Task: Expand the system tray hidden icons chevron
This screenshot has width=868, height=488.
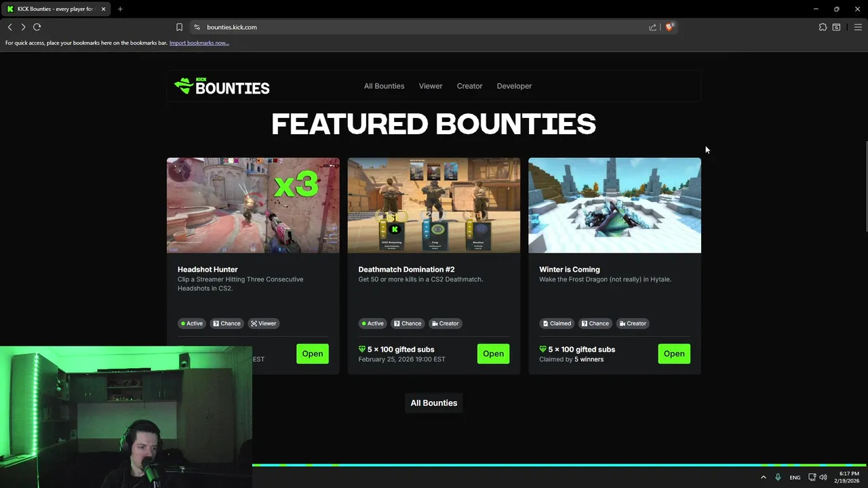Action: click(x=764, y=477)
